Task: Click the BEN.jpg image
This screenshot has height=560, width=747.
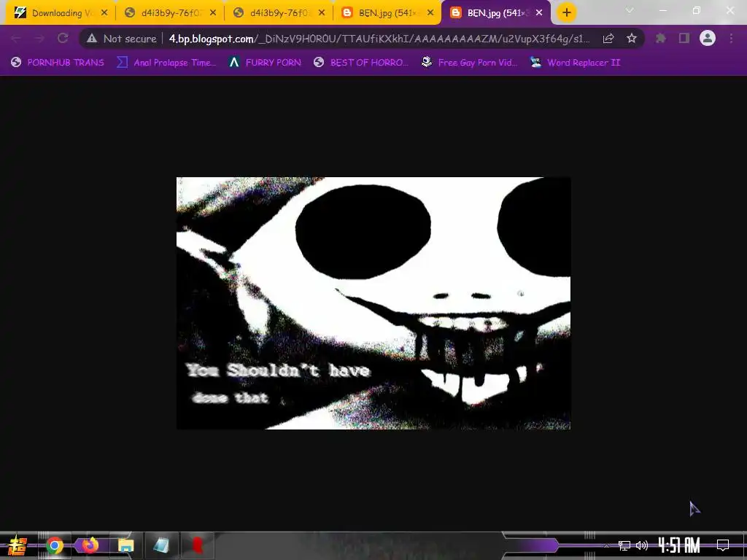Action: [x=373, y=303]
